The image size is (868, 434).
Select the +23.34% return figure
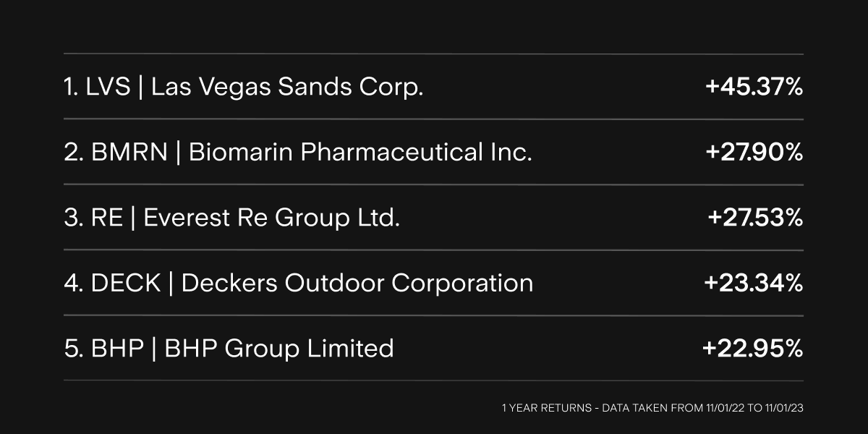click(754, 283)
